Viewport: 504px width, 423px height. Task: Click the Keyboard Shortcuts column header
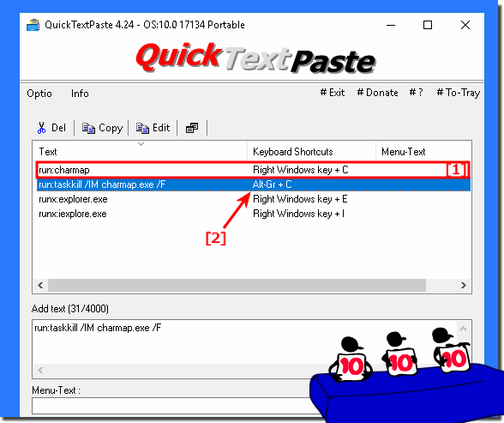pos(311,152)
